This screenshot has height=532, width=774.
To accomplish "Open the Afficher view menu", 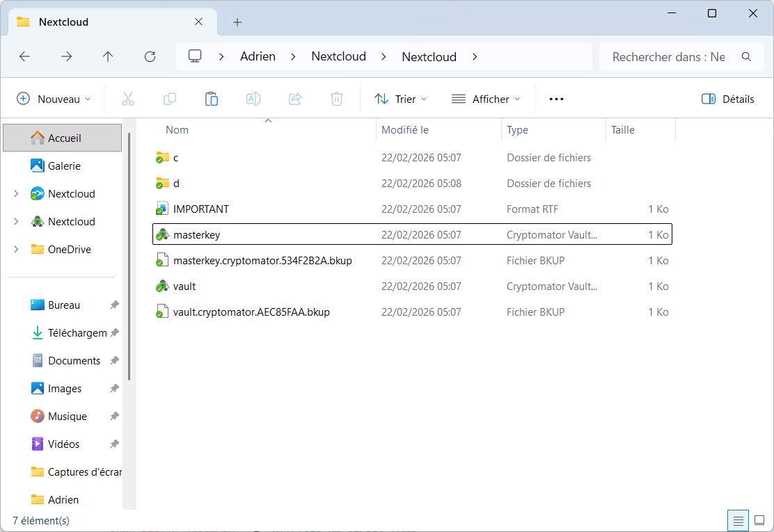I will pos(486,99).
